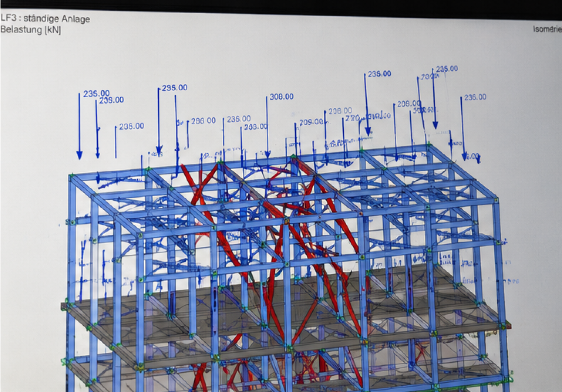Select the 308.00 load value label
The width and height of the screenshot is (562, 392).
[282, 97]
